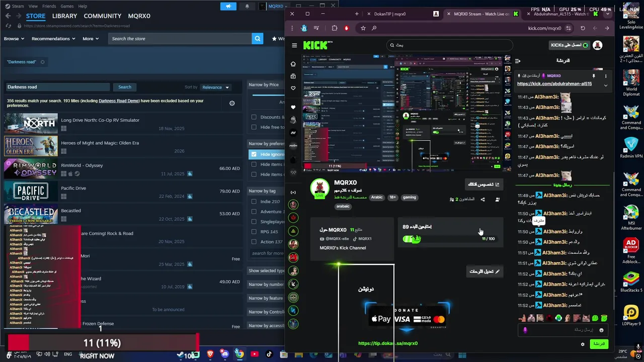Check the Adventure tag filter
The image size is (644, 362).
coord(254,212)
